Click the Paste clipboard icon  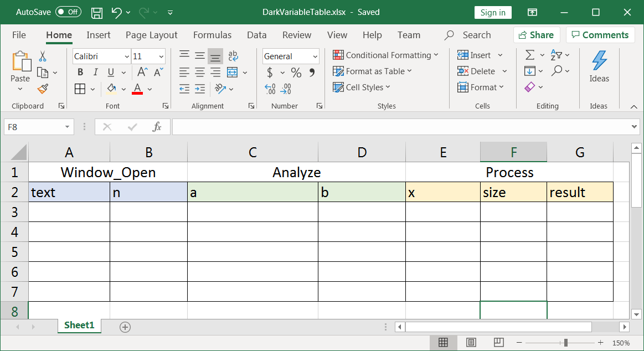[21, 61]
